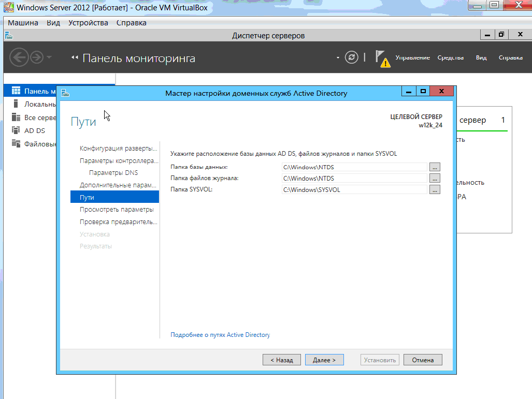Click the Назад button
This screenshot has width=532, height=399.
pos(282,360)
